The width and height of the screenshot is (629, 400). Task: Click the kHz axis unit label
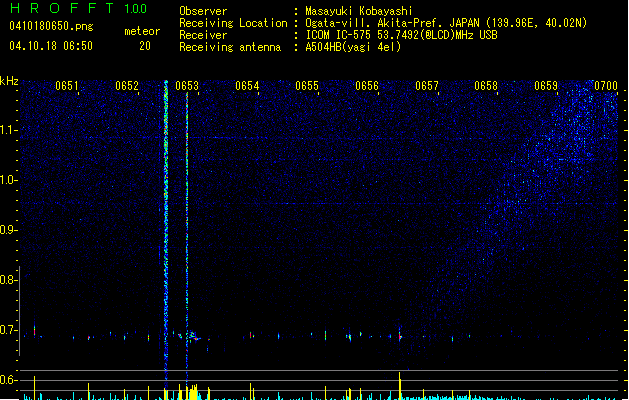[9, 81]
